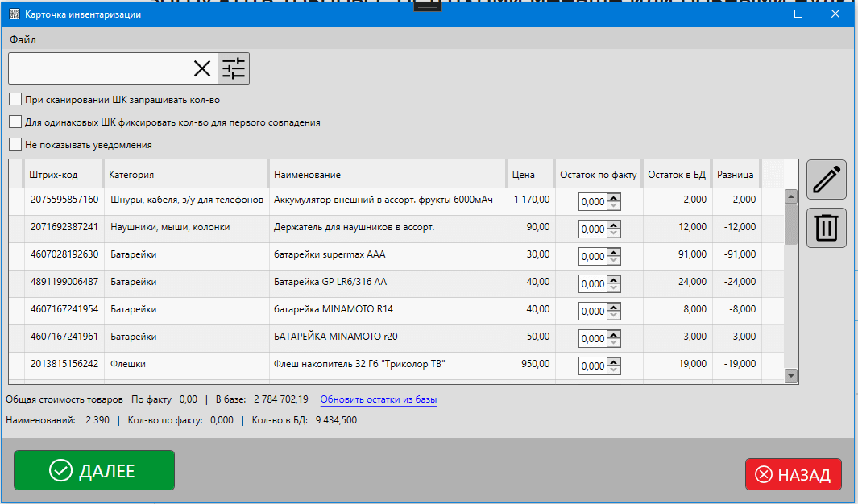The width and height of the screenshot is (858, 504).
Task: Increase actual stock for MINAMOTO R14 battery
Action: click(x=613, y=308)
